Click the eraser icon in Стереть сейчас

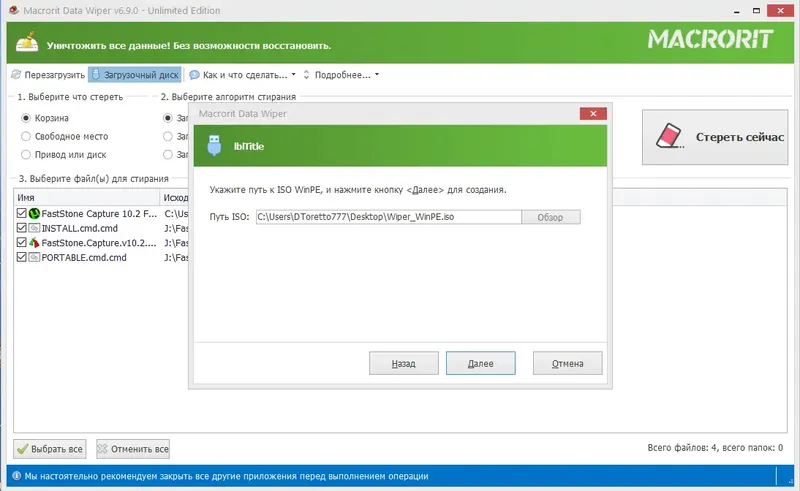tap(669, 136)
